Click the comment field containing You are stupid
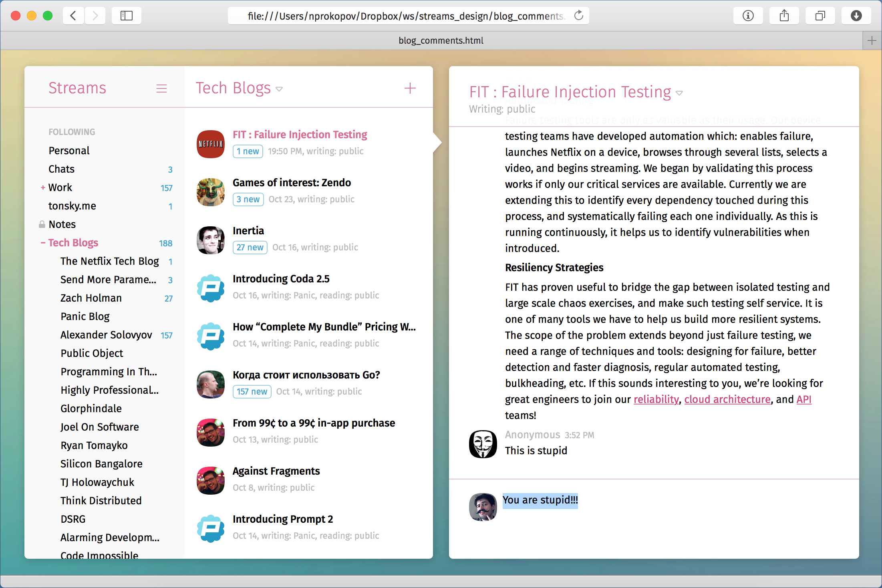The height and width of the screenshot is (588, 882). click(x=540, y=500)
